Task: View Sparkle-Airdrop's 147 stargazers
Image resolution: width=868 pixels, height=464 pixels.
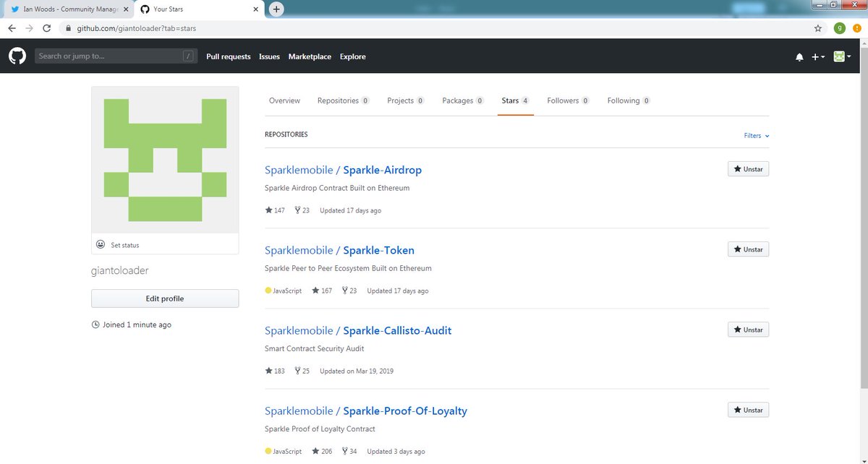Action: tap(275, 210)
